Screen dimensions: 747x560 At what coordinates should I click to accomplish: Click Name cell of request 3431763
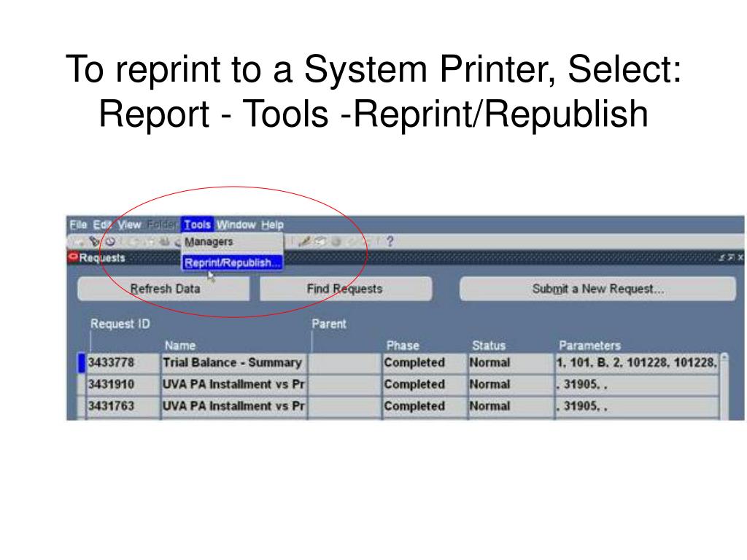(234, 406)
